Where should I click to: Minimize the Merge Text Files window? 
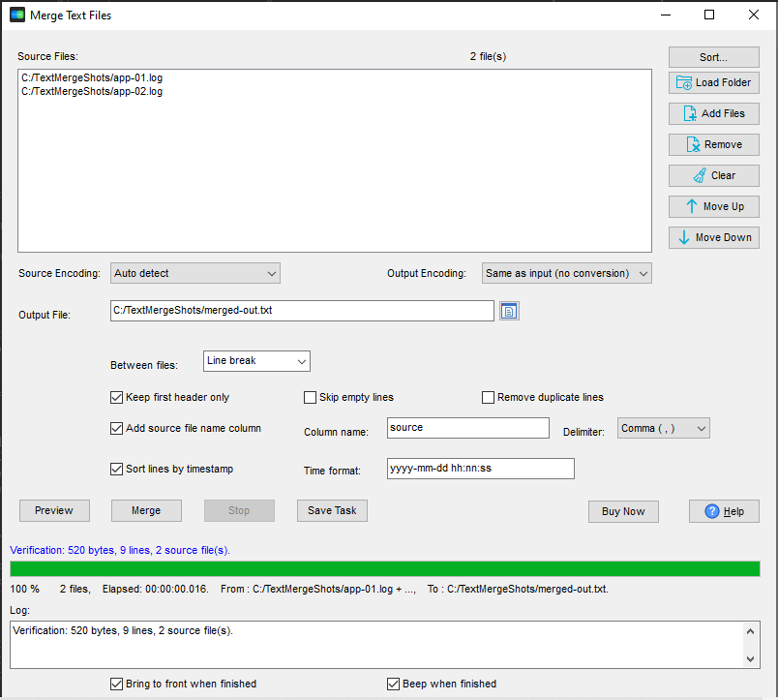pyautogui.click(x=666, y=15)
